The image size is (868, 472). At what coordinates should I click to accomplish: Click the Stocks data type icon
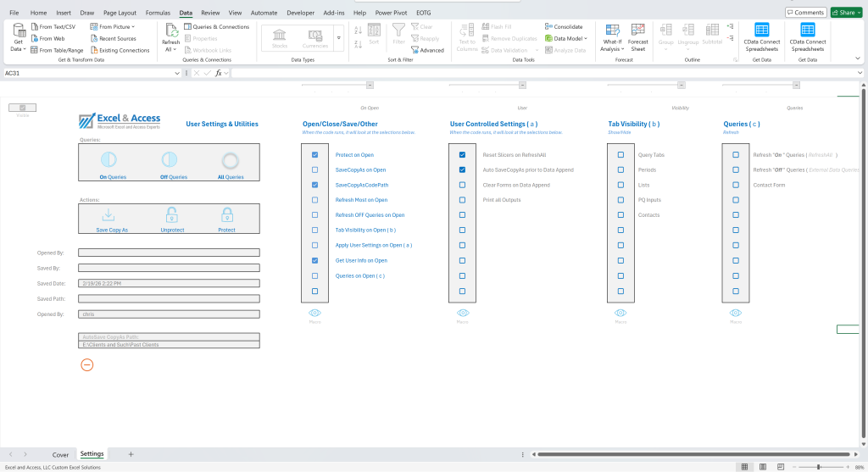(x=280, y=38)
